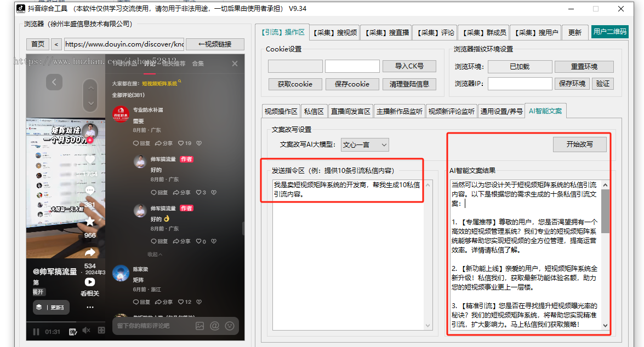Share the video with arrow icon

(90, 252)
